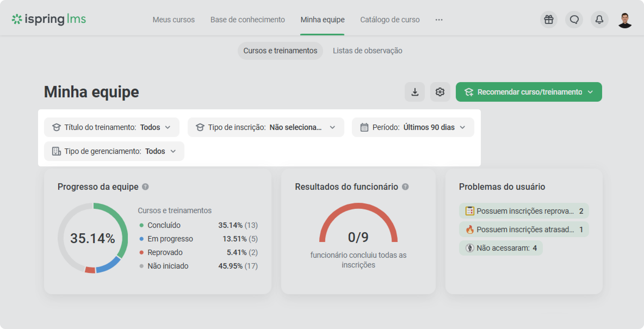
Task: Click the help icon beside Resultados do funcionário
Action: pyautogui.click(x=405, y=187)
